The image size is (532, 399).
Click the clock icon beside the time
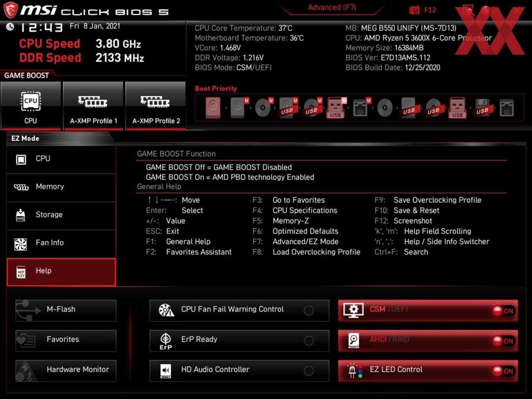(x=10, y=27)
